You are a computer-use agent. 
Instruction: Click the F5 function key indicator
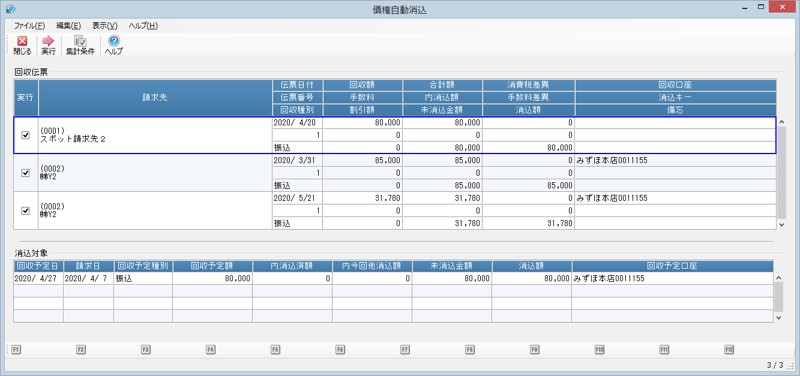pos(275,349)
